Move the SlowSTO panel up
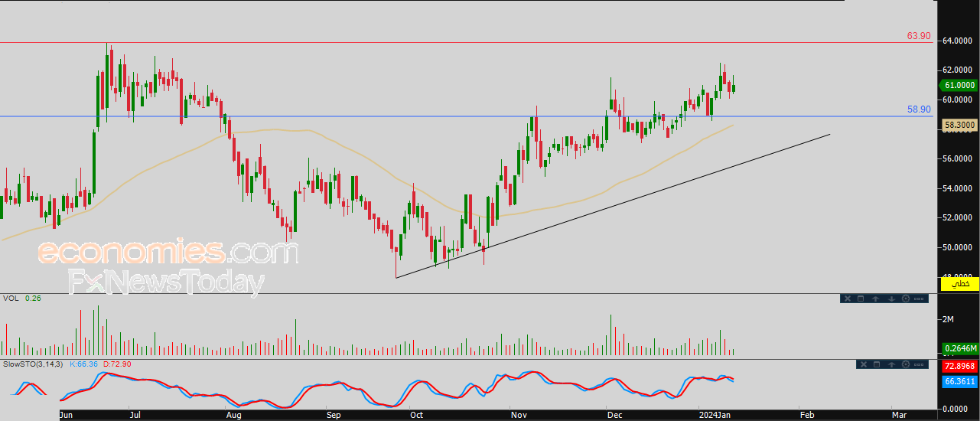Viewport: 980px width, 421px height. pos(891,364)
